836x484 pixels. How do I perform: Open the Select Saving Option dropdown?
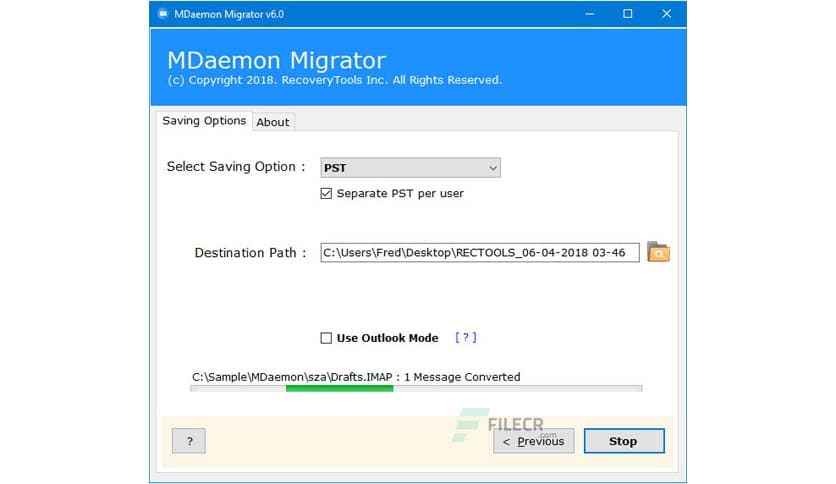pos(410,167)
